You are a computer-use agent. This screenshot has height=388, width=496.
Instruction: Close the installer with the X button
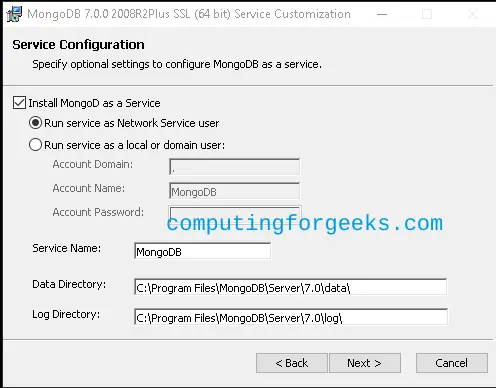473,14
